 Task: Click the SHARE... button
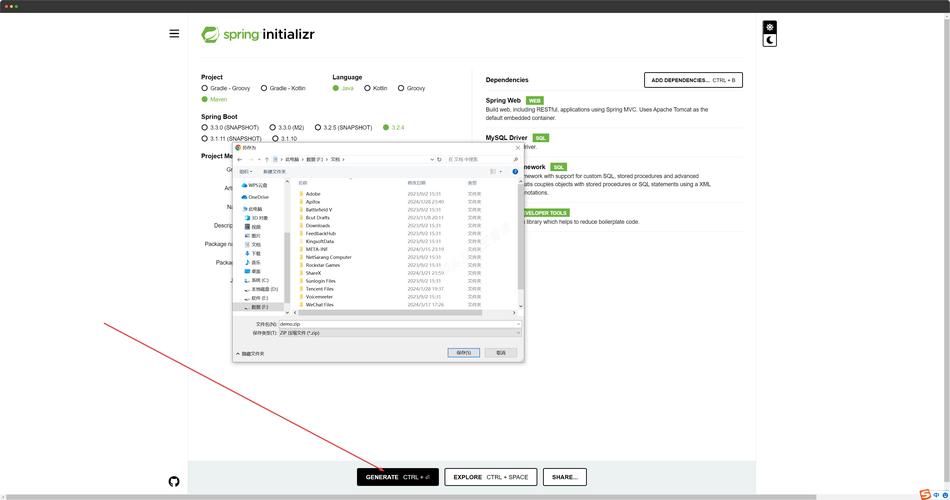565,477
